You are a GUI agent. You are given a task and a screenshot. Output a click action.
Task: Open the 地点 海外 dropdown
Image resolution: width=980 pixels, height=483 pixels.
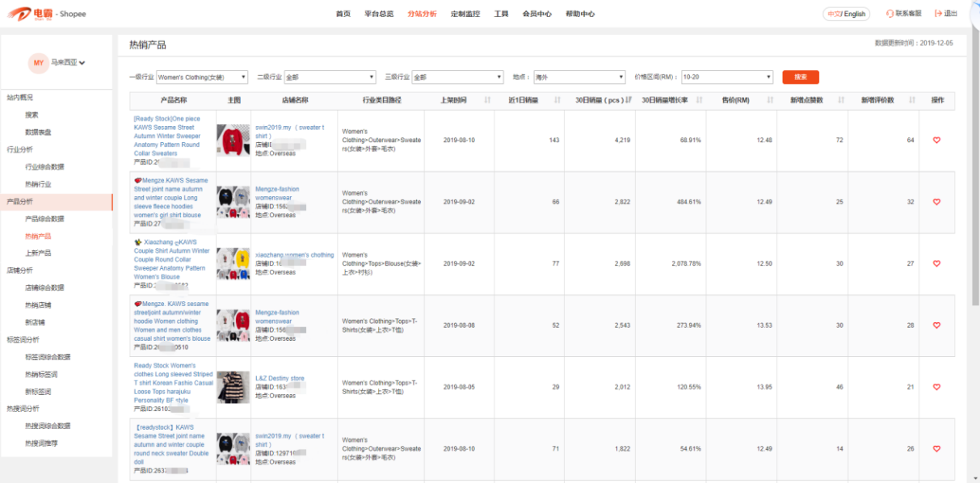(x=578, y=78)
